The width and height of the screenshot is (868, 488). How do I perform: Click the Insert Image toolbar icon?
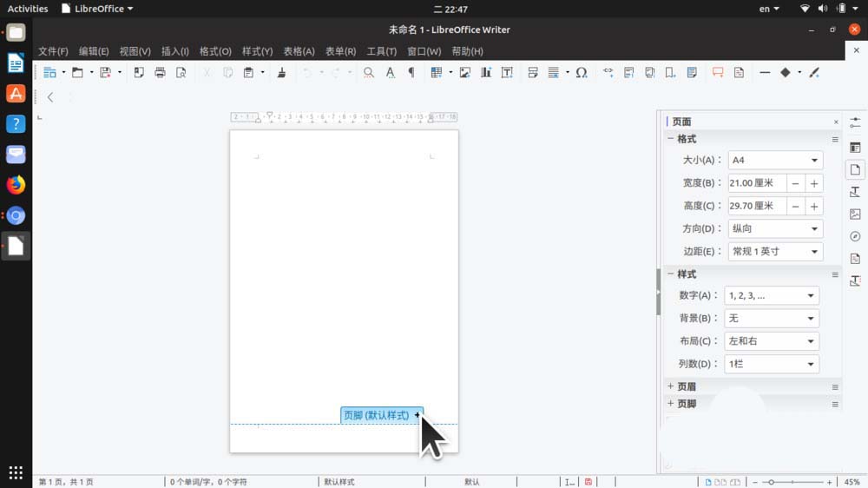[x=465, y=73]
